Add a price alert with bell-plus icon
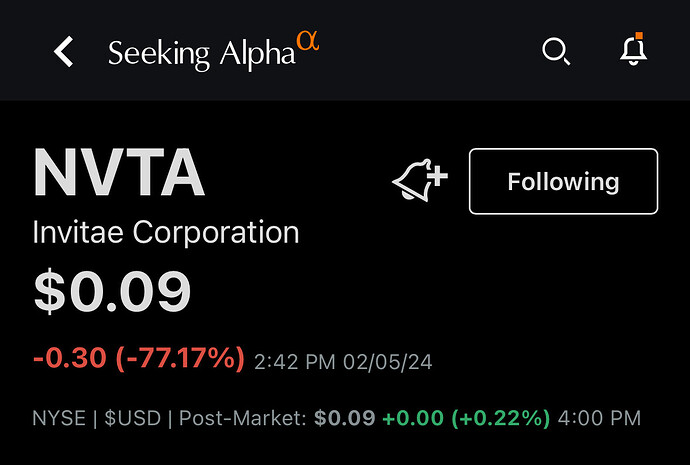This screenshot has height=465, width=690. 420,180
